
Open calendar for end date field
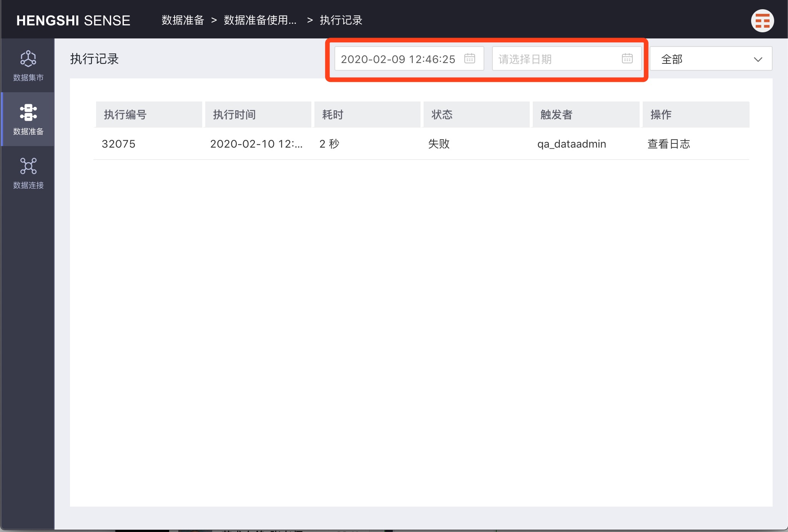(x=627, y=59)
